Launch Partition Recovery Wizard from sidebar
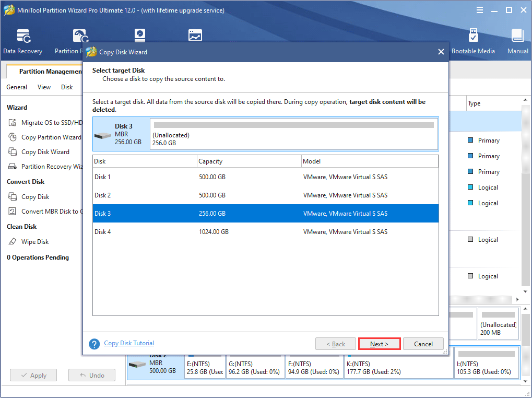The width and height of the screenshot is (532, 398). [x=45, y=166]
